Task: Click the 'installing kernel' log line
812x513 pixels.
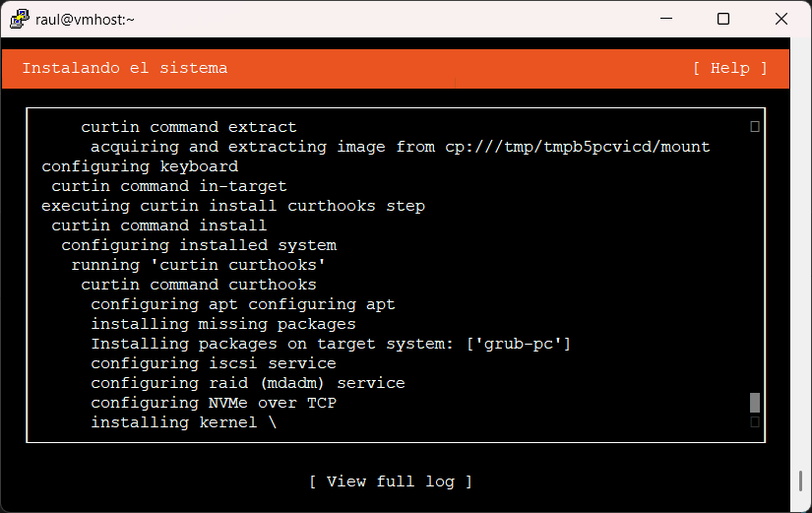Action: [184, 422]
